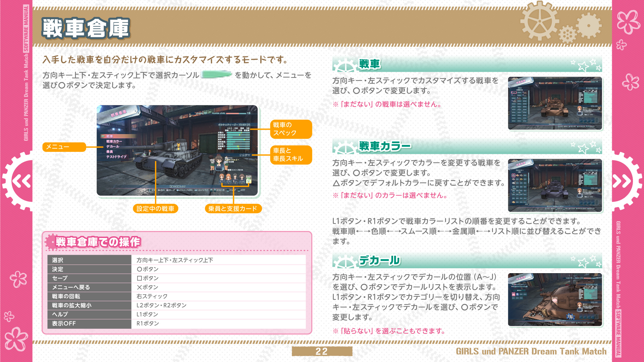This screenshot has height=362, width=644.
Task: Click the メニューへ戻る row label
Action: click(x=89, y=287)
